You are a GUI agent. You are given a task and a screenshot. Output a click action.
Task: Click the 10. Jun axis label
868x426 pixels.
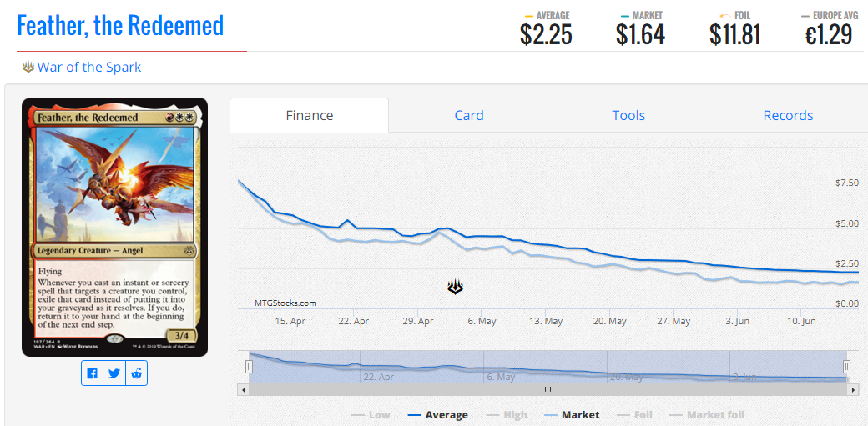[801, 321]
